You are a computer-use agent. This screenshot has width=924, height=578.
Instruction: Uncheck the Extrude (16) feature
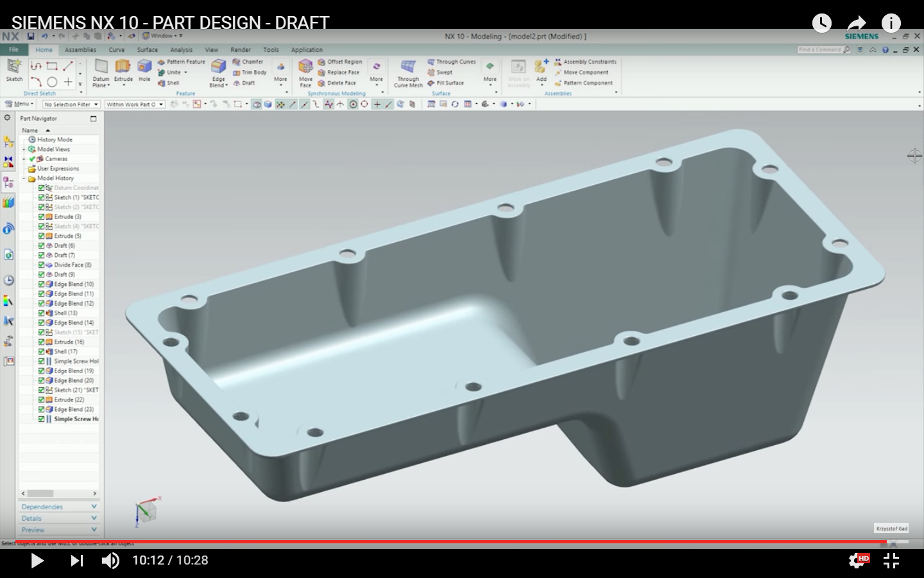click(x=41, y=342)
